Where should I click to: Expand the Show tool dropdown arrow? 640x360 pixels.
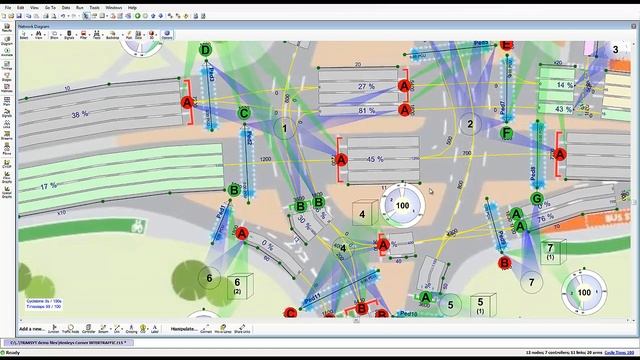(x=60, y=35)
